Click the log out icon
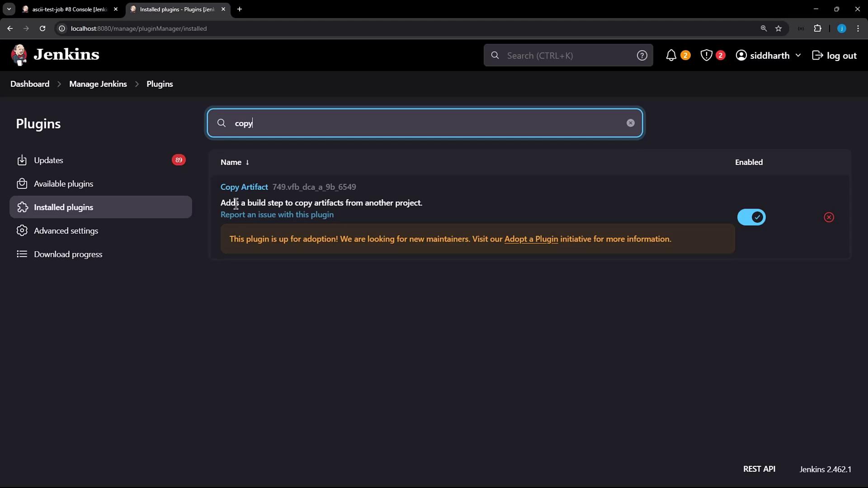The image size is (868, 488). click(x=817, y=56)
